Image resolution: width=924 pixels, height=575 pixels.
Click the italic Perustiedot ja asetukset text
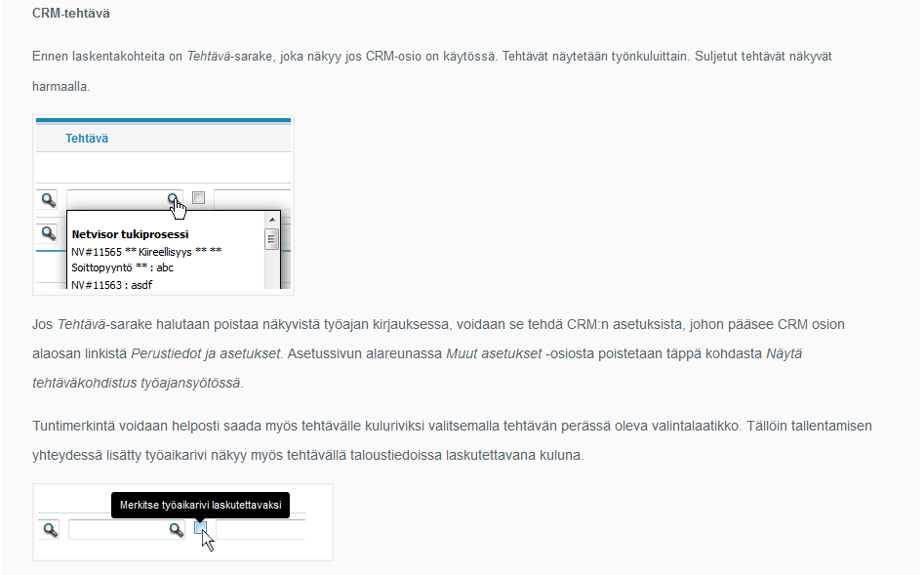(x=206, y=353)
